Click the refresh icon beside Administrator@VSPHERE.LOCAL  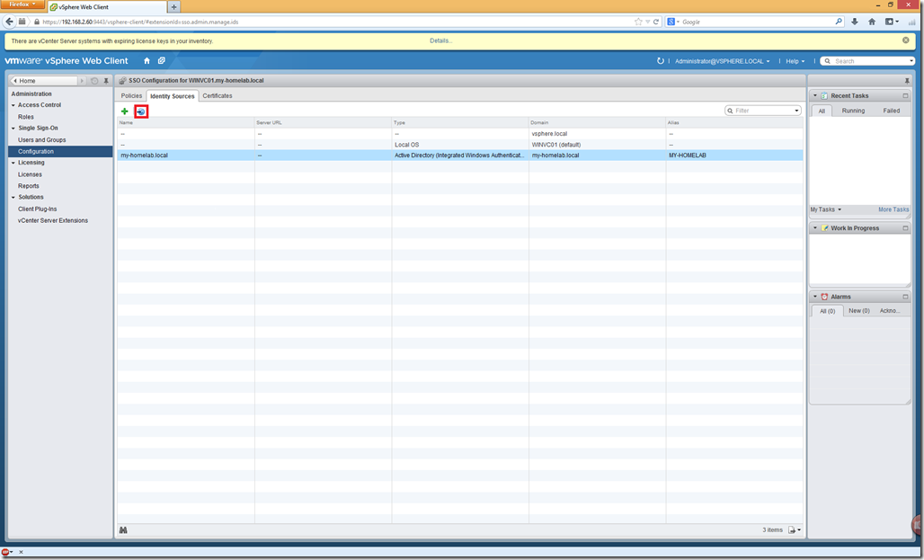pos(661,61)
